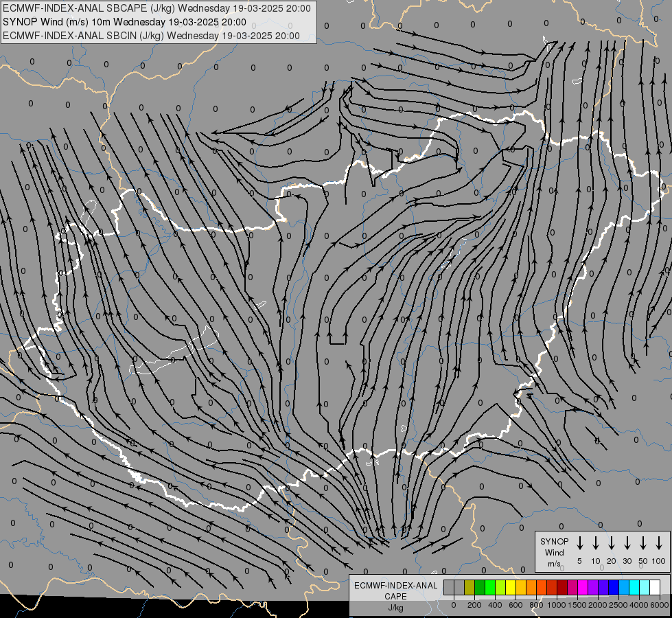Click the '4000' tick label on CAPE scale

click(638, 605)
